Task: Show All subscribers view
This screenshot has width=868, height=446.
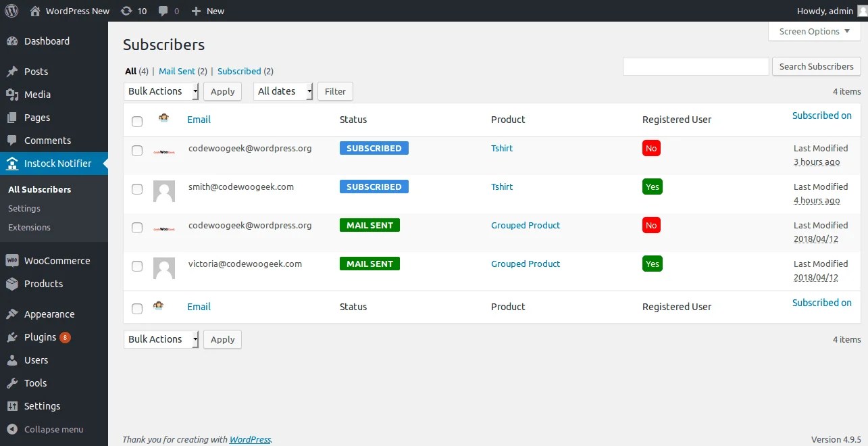Action: click(x=130, y=71)
